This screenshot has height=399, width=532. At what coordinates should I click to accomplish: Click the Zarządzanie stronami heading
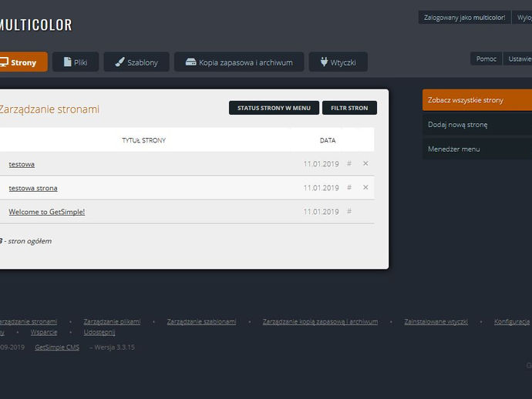click(49, 109)
